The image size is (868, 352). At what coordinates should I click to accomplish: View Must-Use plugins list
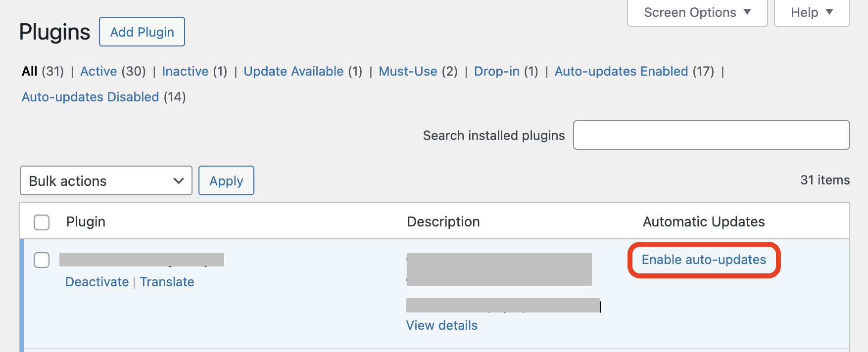coord(408,71)
